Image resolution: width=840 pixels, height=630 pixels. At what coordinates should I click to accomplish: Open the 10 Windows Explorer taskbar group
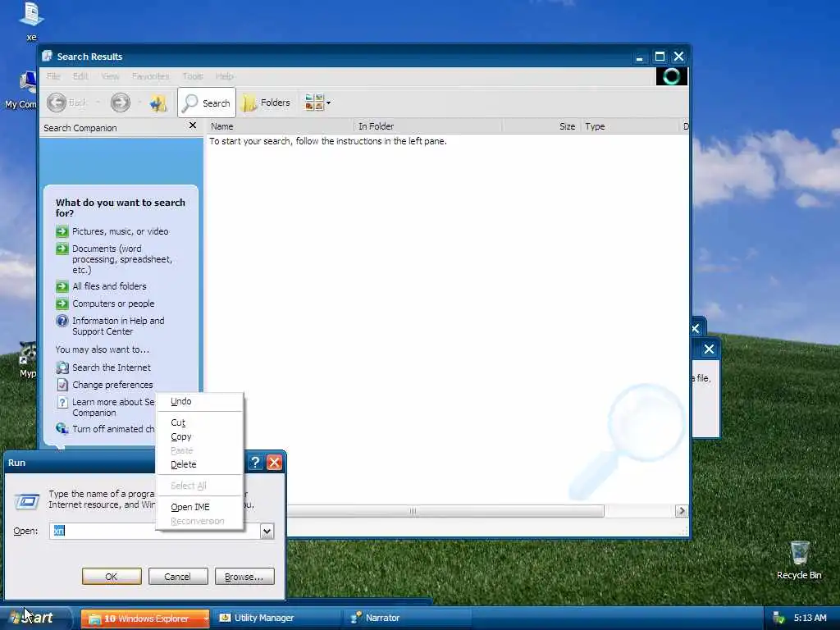point(145,619)
